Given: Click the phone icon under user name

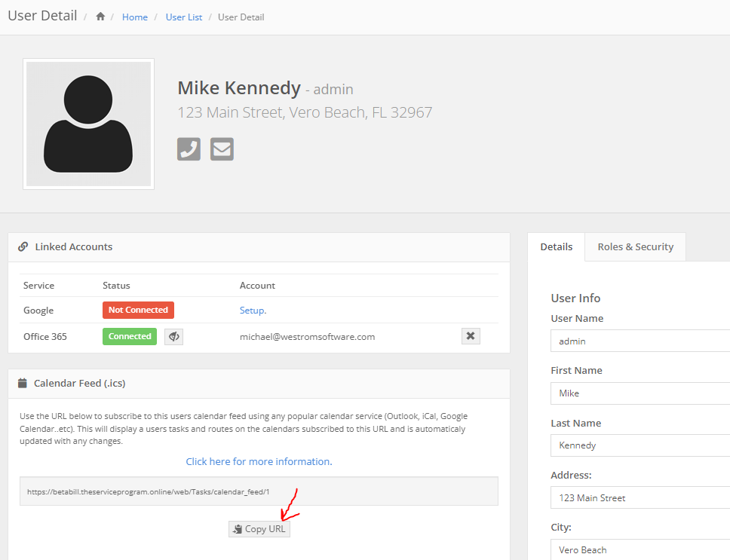Looking at the screenshot, I should pos(189,149).
